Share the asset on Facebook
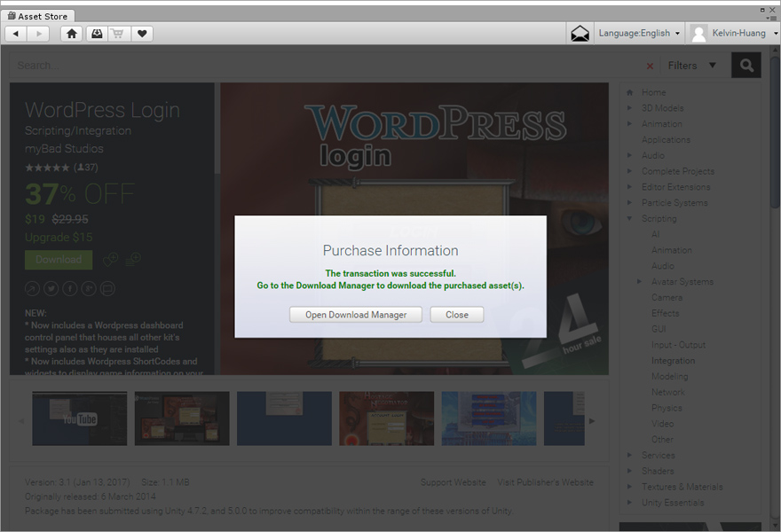The height and width of the screenshot is (532, 781). 70,288
